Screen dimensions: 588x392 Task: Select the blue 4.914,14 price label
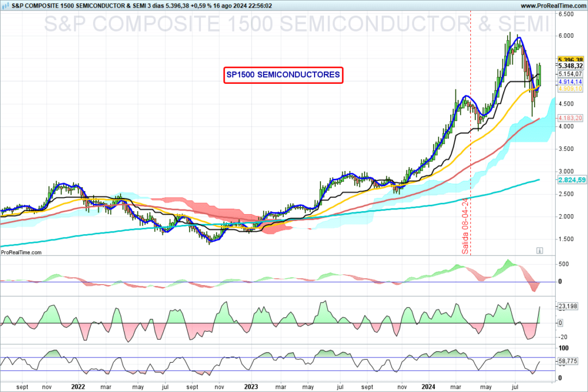pyautogui.click(x=570, y=81)
